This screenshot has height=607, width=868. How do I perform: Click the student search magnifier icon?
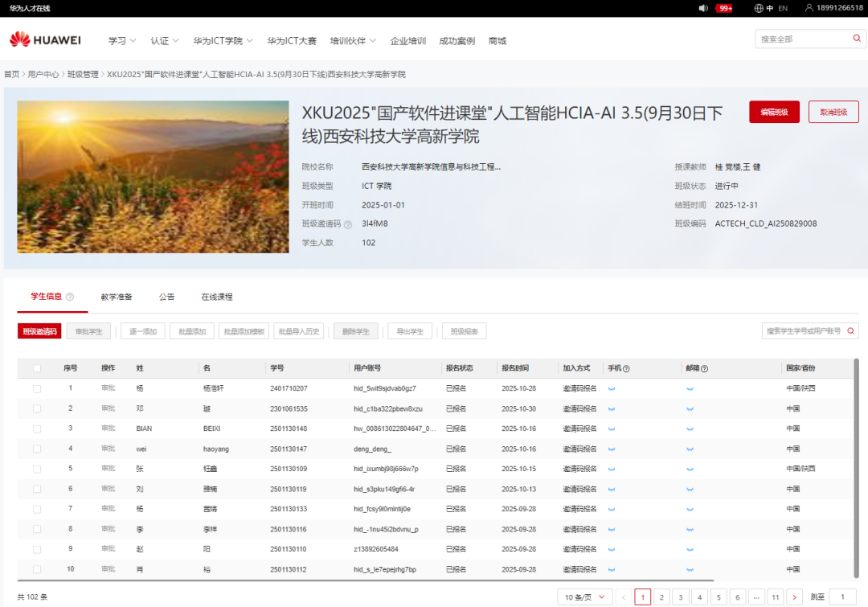click(x=851, y=331)
